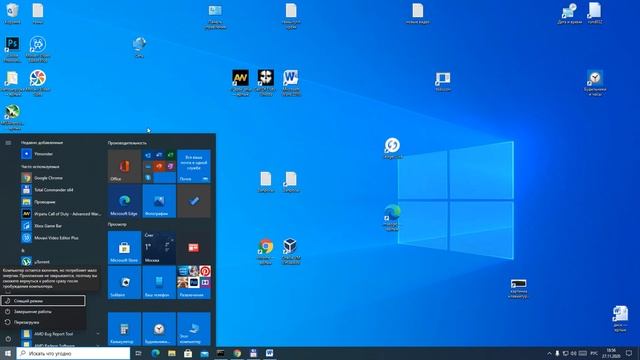
Task: Open the Solitaire tile
Action: [124, 282]
